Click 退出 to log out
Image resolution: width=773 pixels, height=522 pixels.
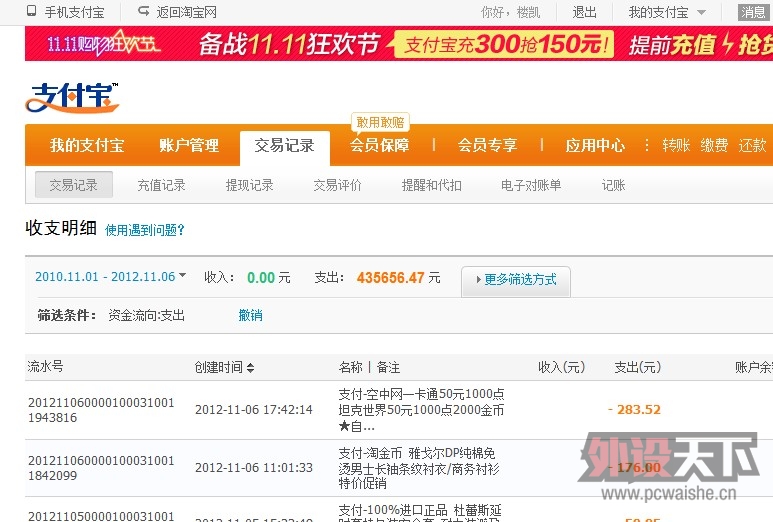585,12
